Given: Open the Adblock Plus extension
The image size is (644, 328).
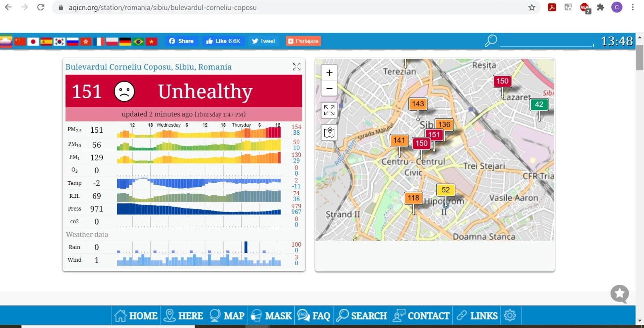Looking at the screenshot, I should point(585,8).
